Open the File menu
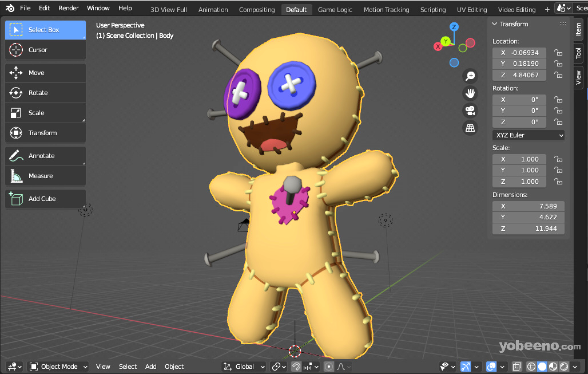 pos(25,8)
